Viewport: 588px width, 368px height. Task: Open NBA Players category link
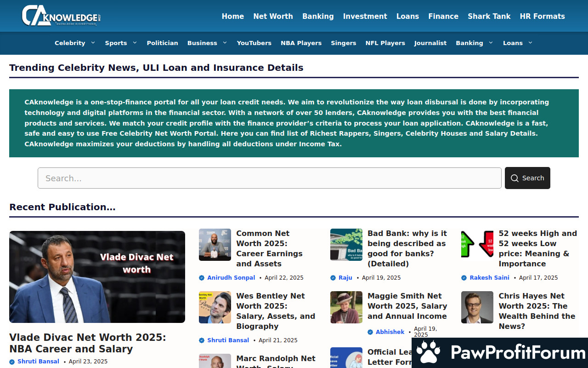301,43
